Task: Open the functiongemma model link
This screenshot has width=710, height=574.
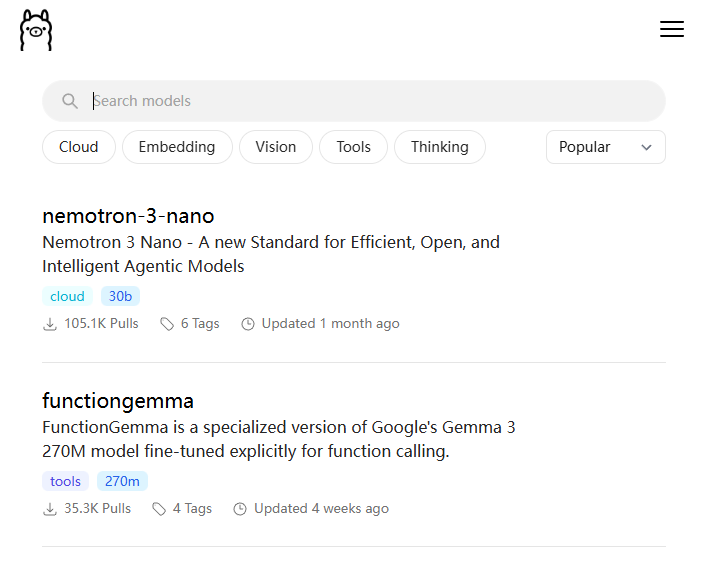Action: click(118, 401)
